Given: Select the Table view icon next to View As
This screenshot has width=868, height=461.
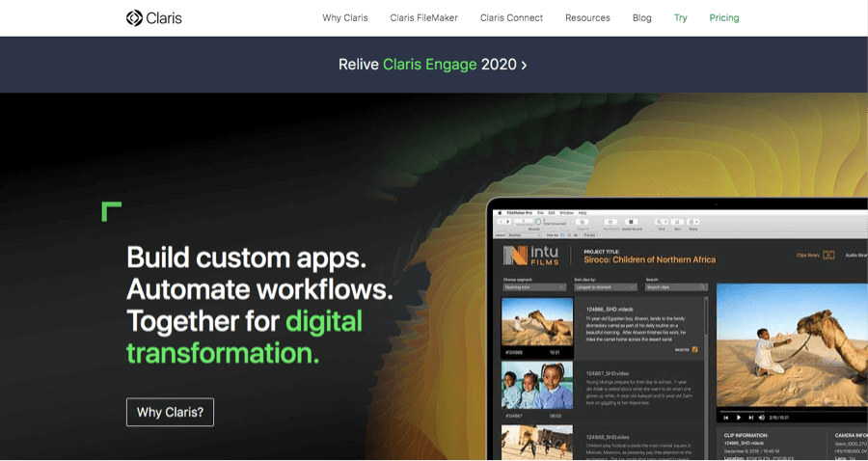Looking at the screenshot, I should tap(576, 235).
